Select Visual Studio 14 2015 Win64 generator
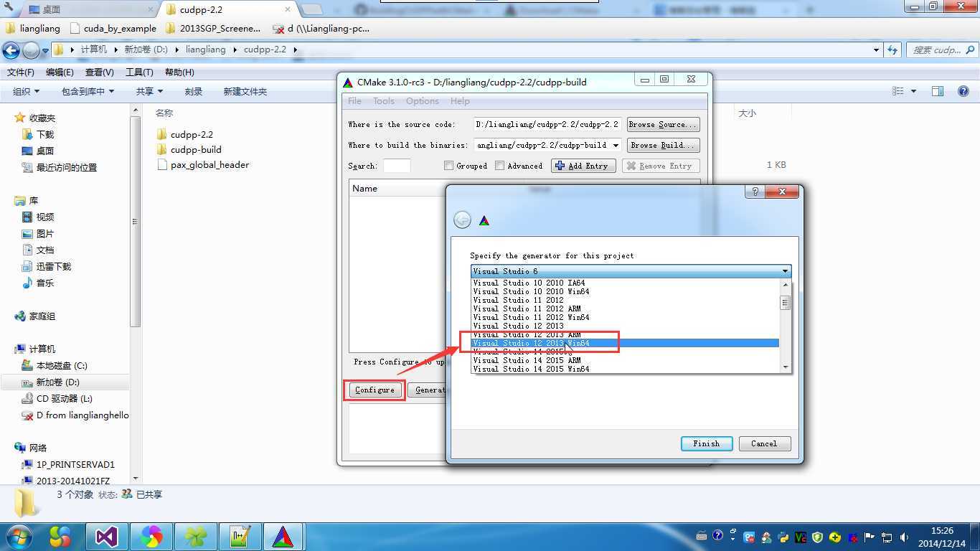The width and height of the screenshot is (980, 551). [624, 369]
